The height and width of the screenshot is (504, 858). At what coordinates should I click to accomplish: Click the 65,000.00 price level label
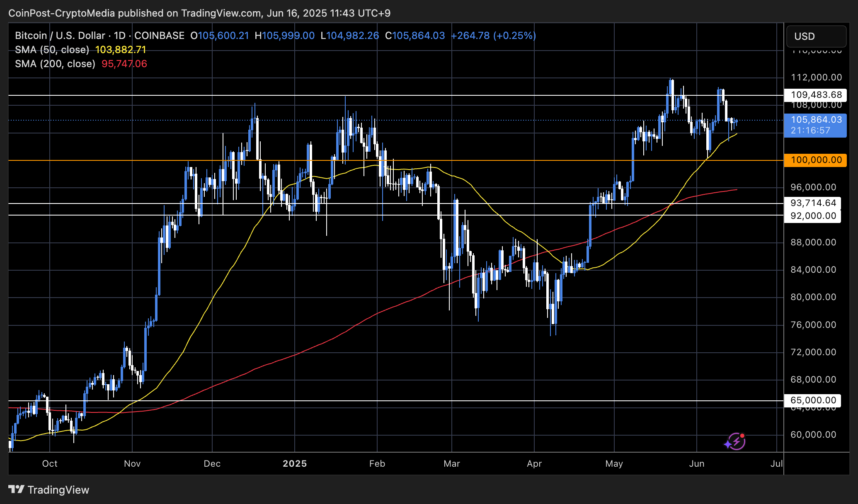(x=812, y=400)
